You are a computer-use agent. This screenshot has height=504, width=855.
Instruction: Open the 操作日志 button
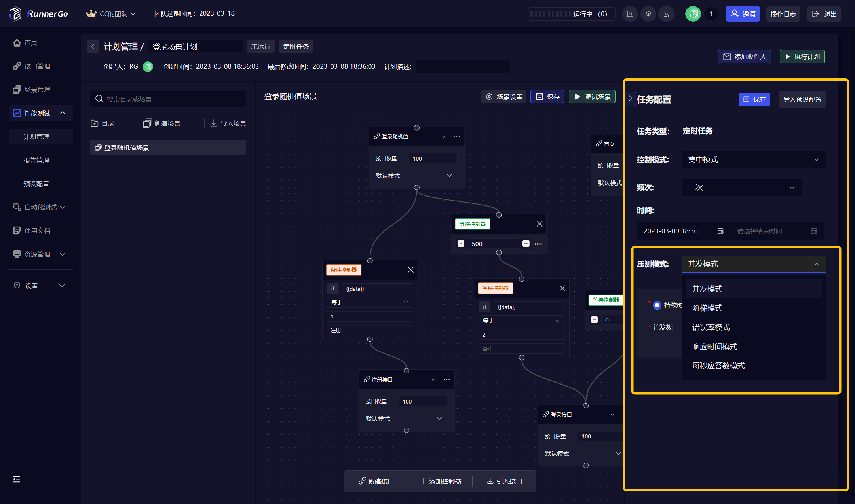pyautogui.click(x=783, y=14)
